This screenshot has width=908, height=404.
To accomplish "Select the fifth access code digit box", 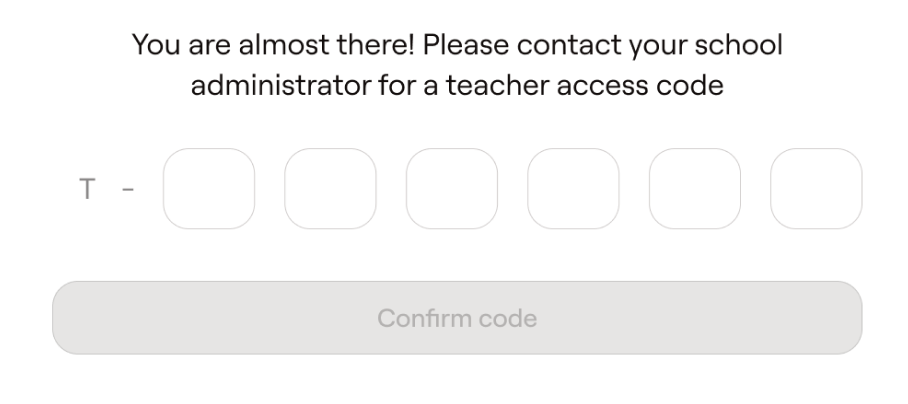I will click(695, 189).
